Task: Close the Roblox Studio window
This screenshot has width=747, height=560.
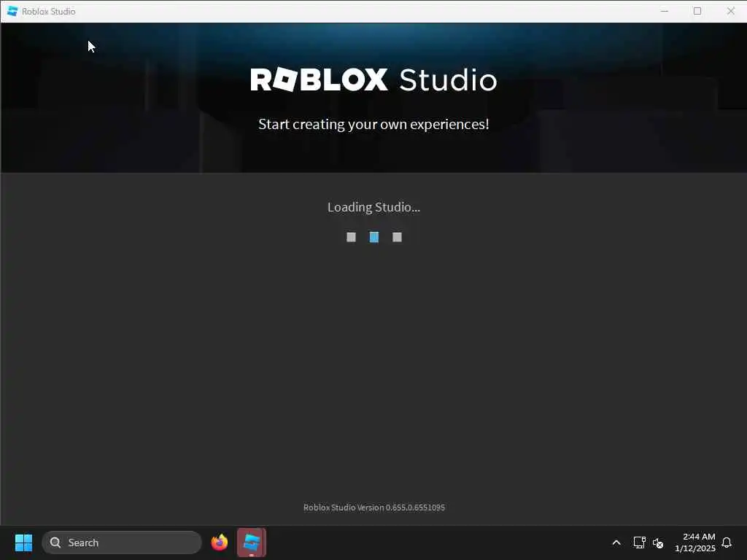Action: pos(731,11)
